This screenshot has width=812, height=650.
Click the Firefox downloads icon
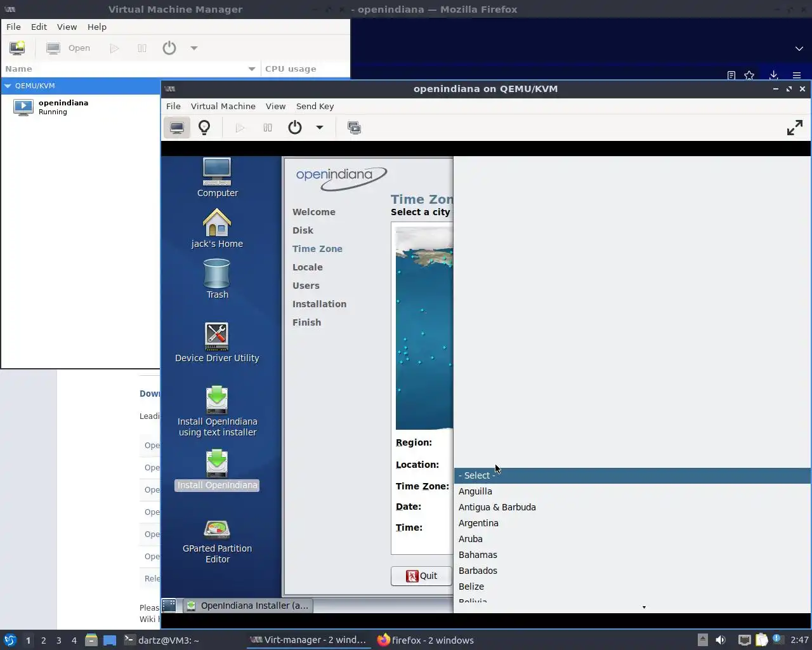[773, 75]
